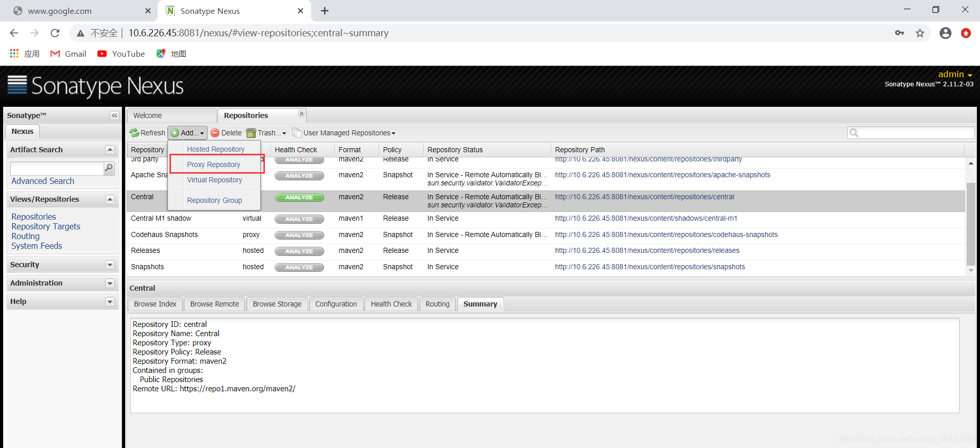Click the red browser update icon
This screenshot has width=980, height=448.
coord(966,33)
